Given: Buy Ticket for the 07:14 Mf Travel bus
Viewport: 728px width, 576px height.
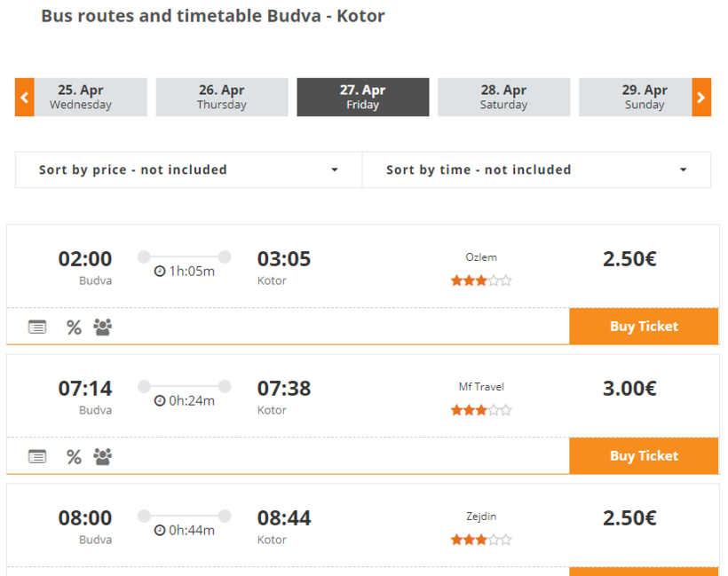Looking at the screenshot, I should [x=644, y=456].
